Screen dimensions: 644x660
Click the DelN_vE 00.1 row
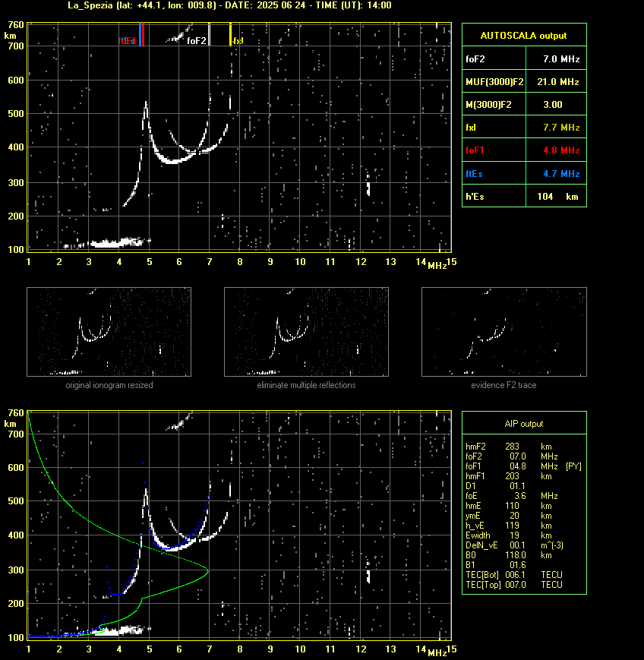514,545
